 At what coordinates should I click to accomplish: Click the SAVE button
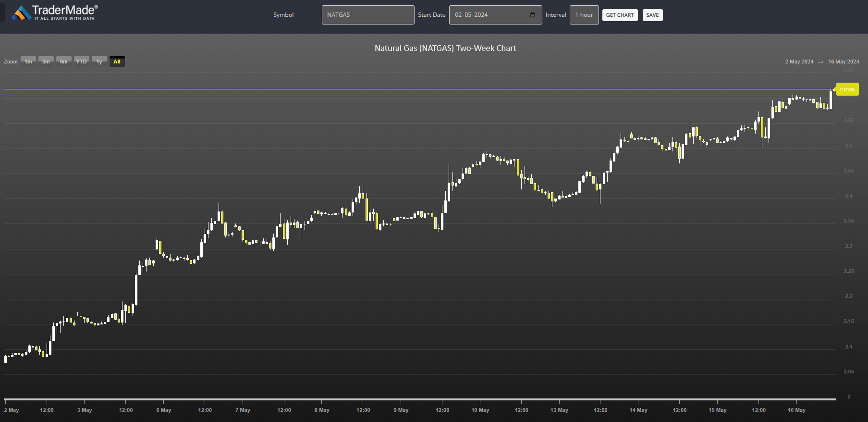(x=652, y=15)
